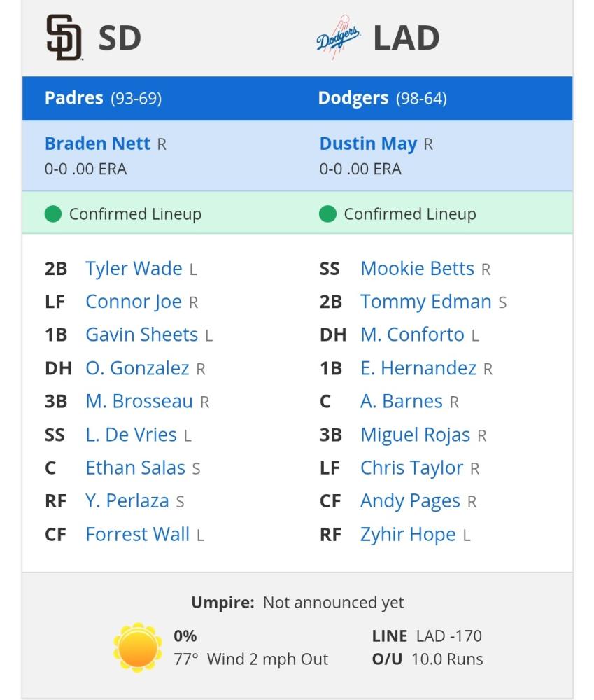
Task: Open Mookie Betts player page
Action: pyautogui.click(x=417, y=269)
